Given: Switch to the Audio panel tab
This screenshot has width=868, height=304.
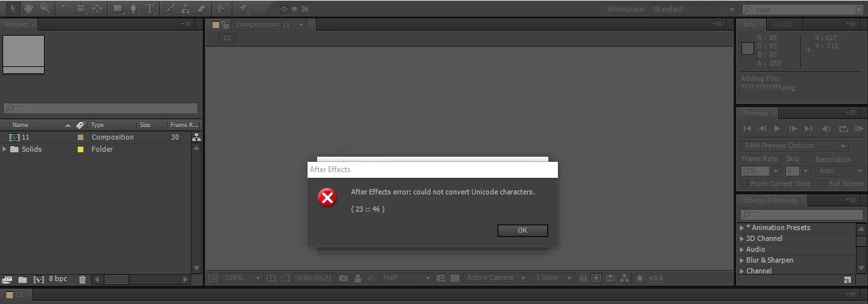Looking at the screenshot, I should coord(783,24).
